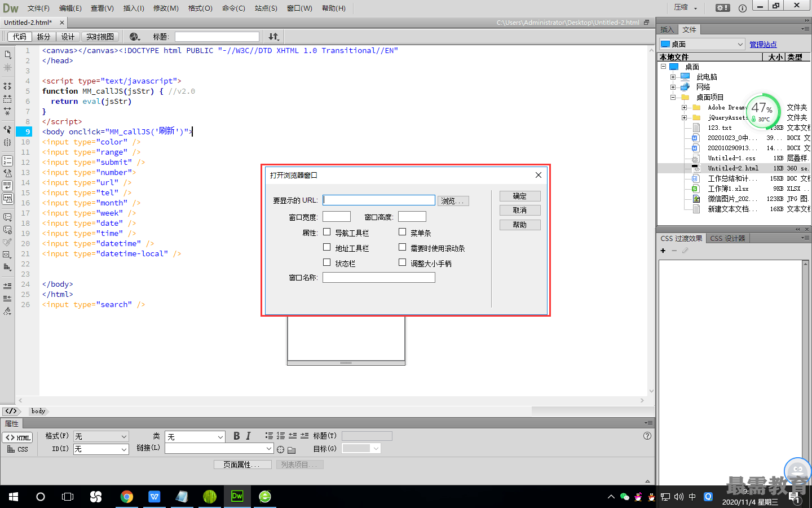Open the 桌面 site dropdown in files panel
The image size is (812, 508).
point(702,44)
